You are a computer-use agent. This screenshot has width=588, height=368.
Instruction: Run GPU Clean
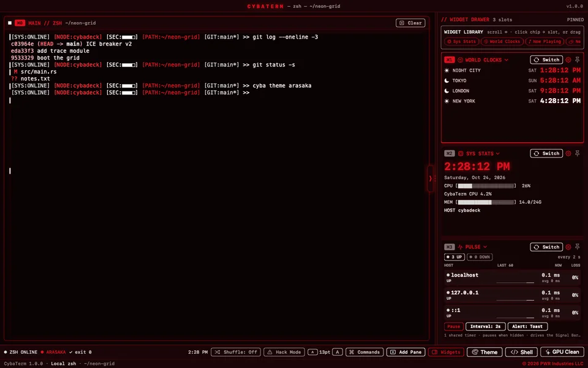point(562,352)
